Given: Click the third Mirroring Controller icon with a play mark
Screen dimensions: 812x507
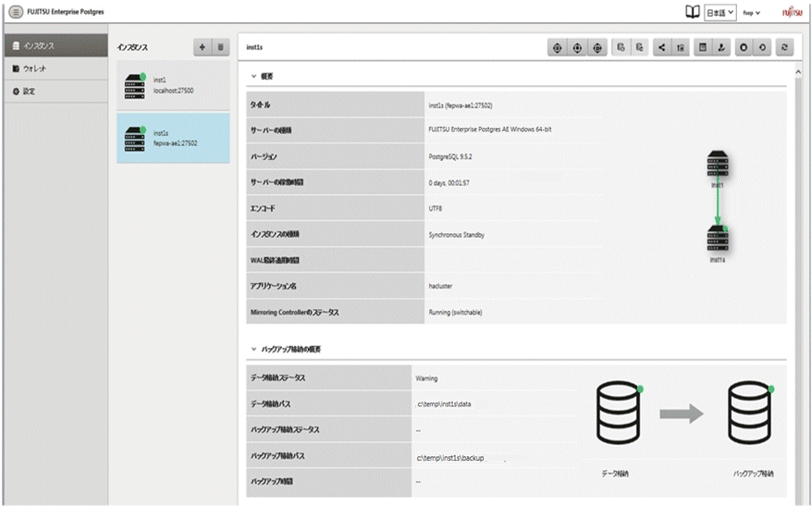Looking at the screenshot, I should [597, 47].
